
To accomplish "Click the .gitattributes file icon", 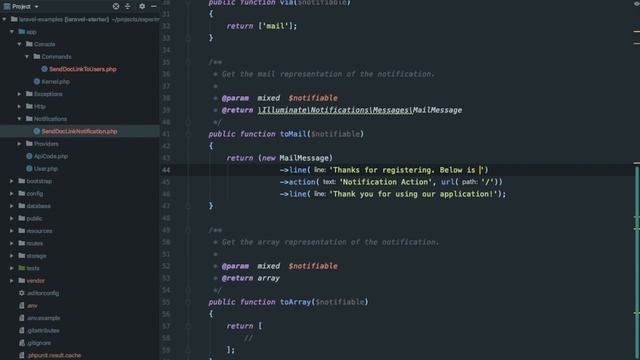I will pos(22,330).
